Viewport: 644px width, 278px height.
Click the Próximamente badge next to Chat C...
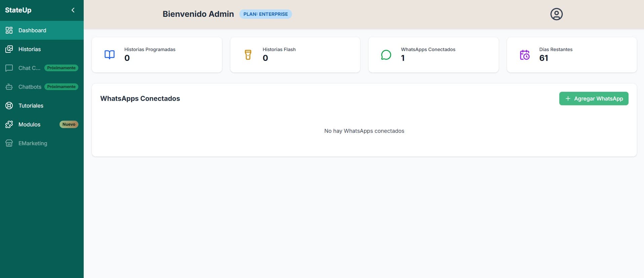pos(61,68)
